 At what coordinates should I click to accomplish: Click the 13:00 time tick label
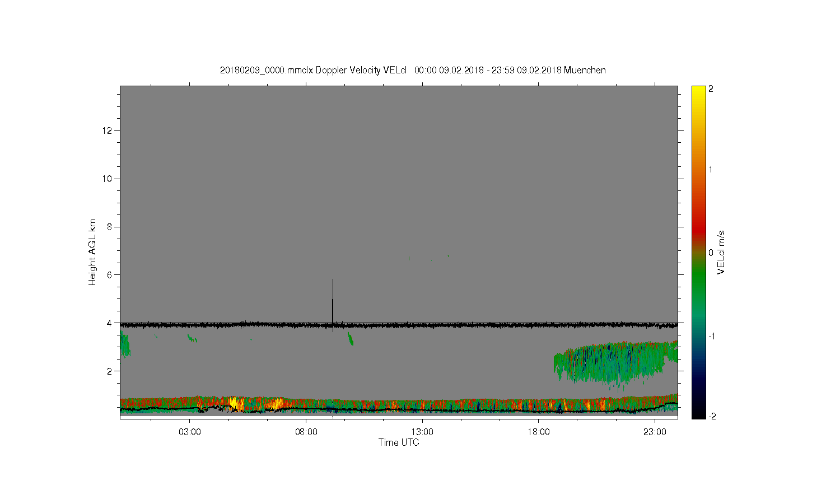tap(422, 432)
